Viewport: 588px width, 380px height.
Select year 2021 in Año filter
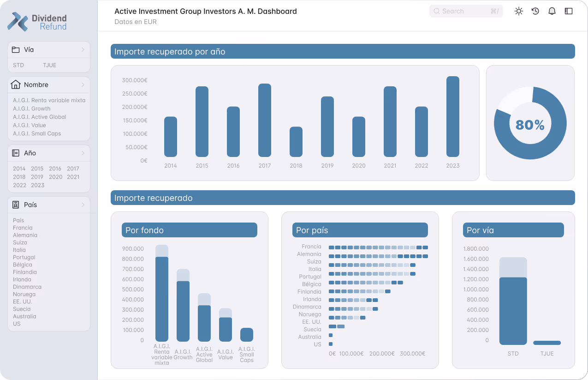[x=73, y=177]
